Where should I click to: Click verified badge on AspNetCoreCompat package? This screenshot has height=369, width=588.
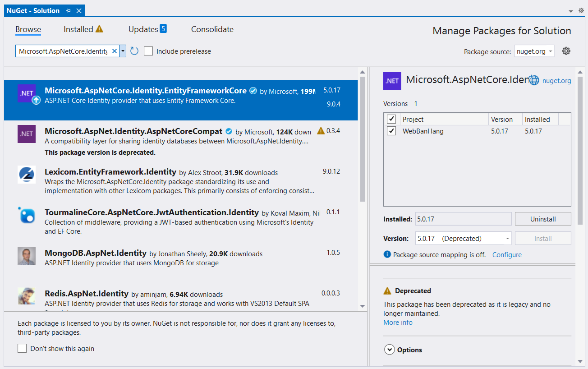click(x=229, y=131)
